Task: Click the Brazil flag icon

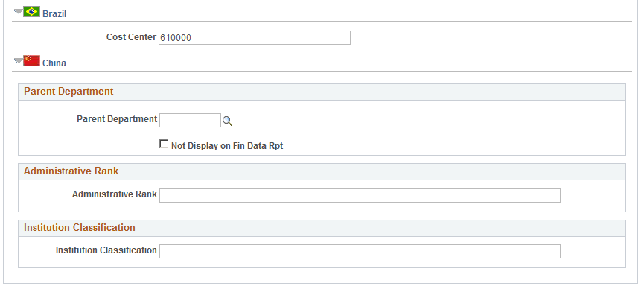Action: tap(31, 12)
